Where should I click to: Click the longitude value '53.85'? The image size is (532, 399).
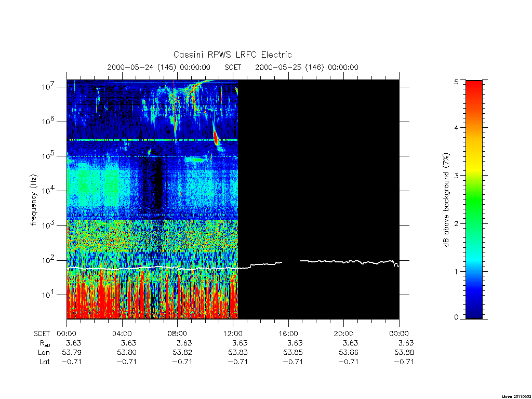tap(293, 353)
